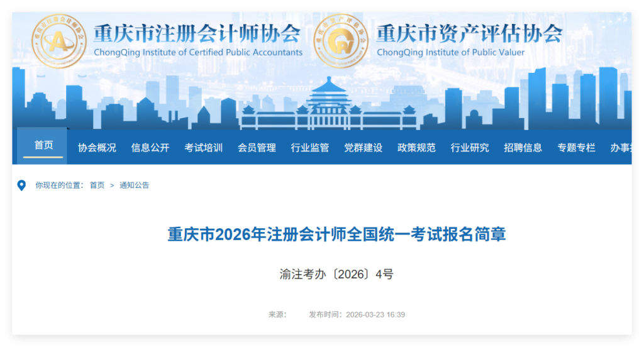
Task: Click the Public Valuer association gold emblem
Action: point(340,41)
